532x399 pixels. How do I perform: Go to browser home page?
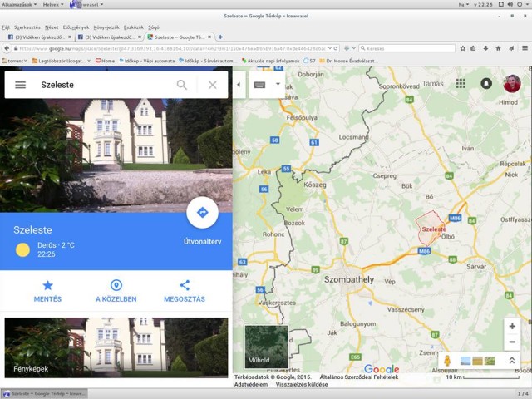pos(499,48)
